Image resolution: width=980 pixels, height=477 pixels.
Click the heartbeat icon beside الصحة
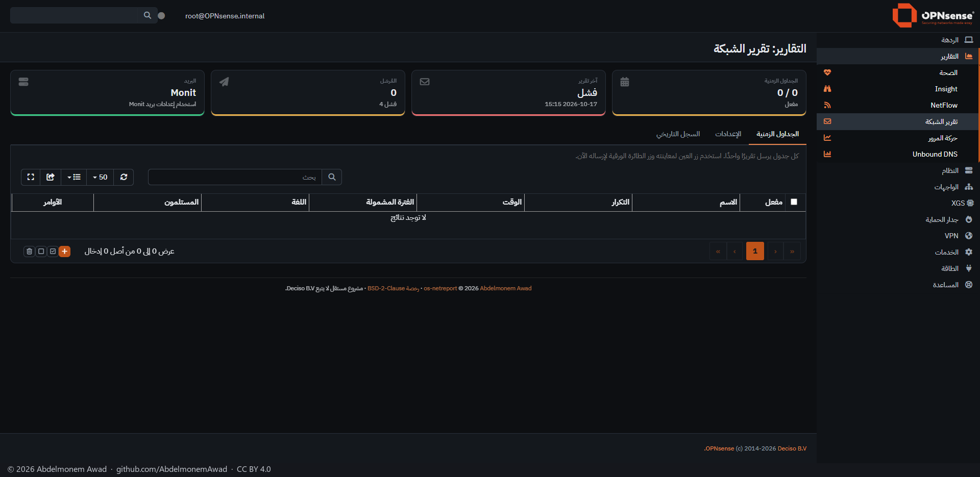(827, 72)
